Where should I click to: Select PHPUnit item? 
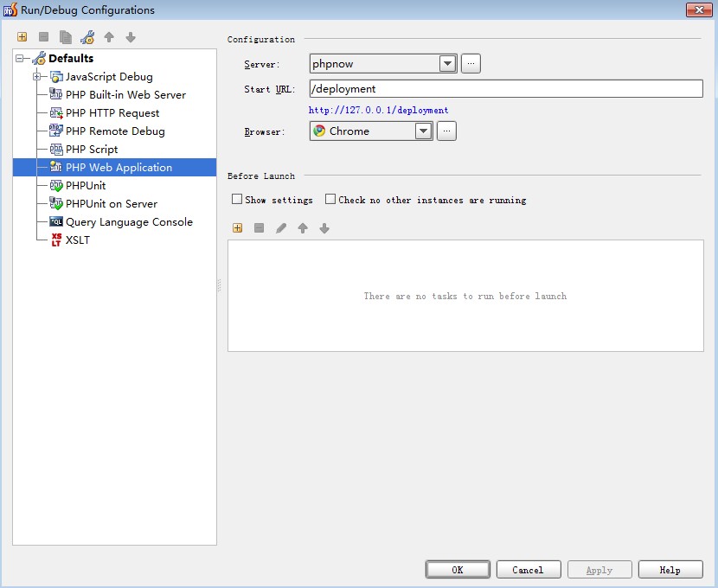86,185
